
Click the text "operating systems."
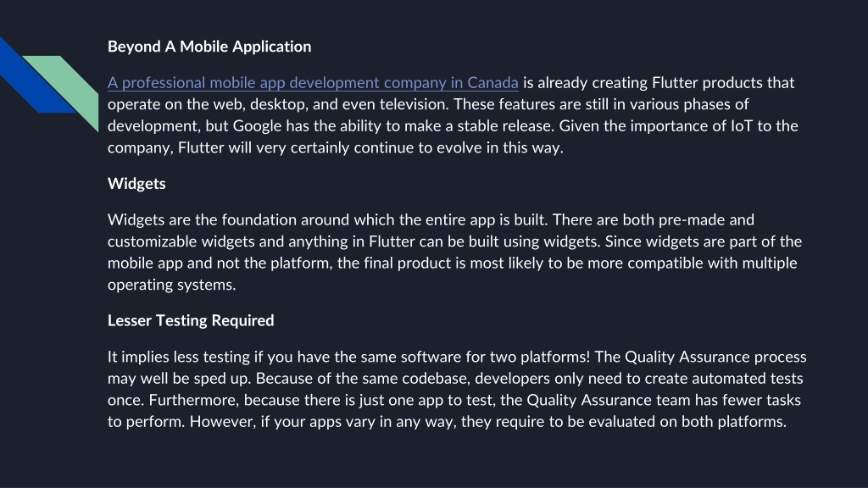[171, 285]
